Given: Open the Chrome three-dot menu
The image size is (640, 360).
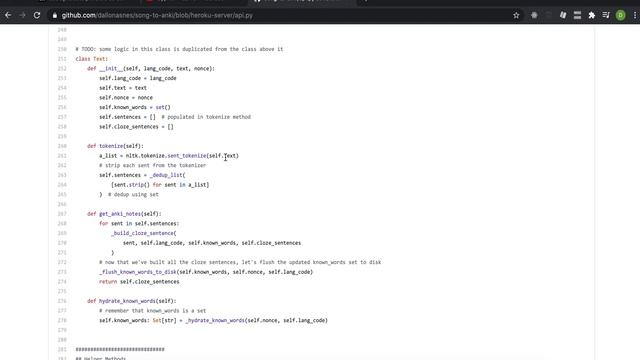Looking at the screenshot, I should coord(635,15).
